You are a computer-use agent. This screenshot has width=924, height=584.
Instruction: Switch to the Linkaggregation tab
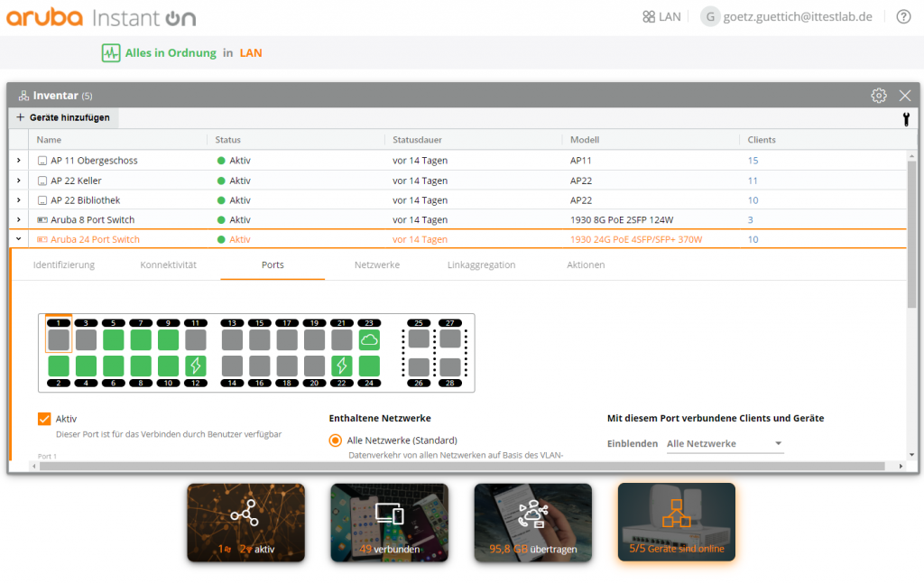coord(481,265)
